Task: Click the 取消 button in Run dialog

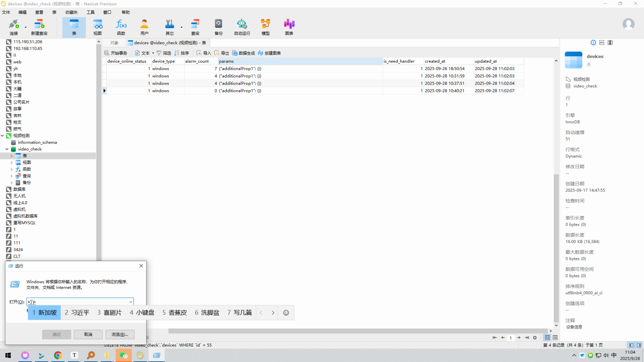Action: (x=88, y=334)
